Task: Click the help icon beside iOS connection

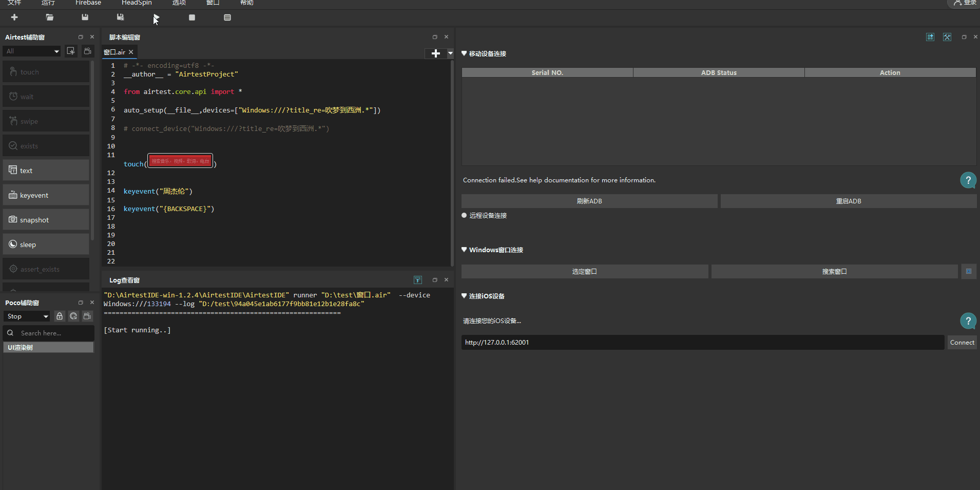Action: click(x=968, y=321)
